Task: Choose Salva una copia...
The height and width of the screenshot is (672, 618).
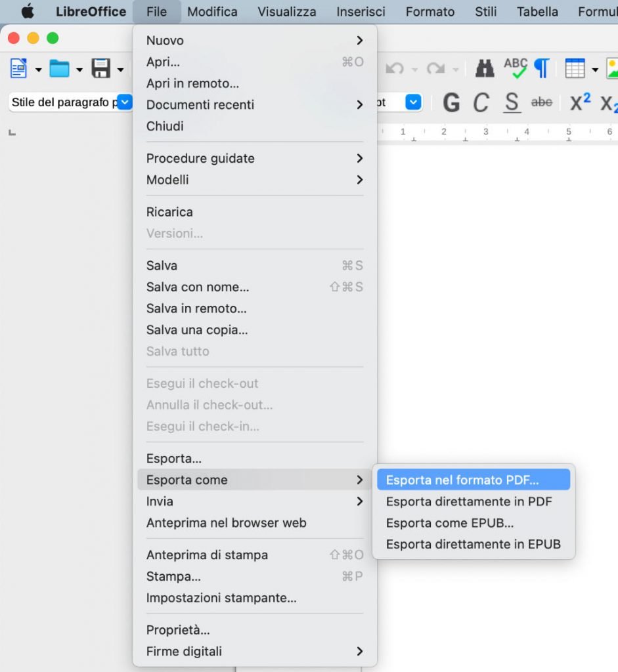Action: click(x=255, y=329)
